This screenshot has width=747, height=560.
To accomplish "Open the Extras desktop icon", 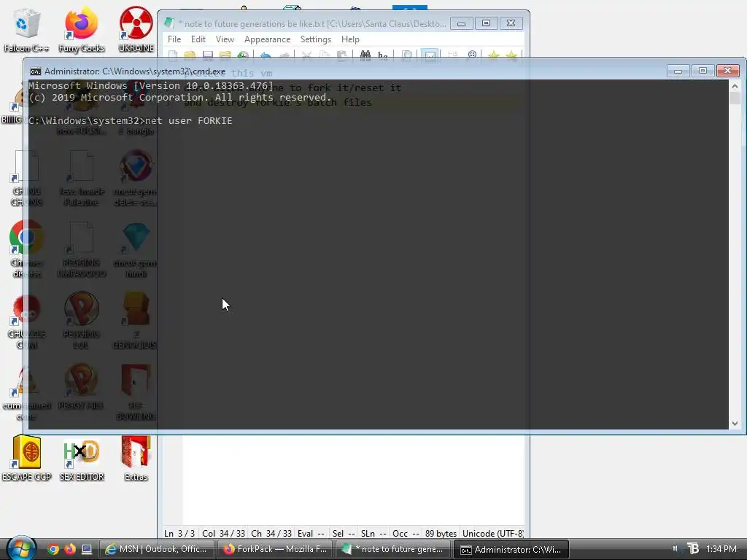I will [x=136, y=458].
